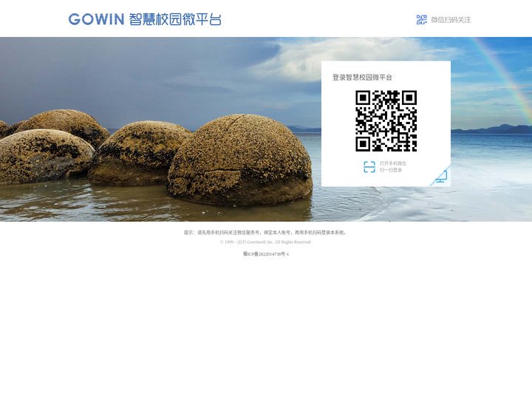Screen dimensions: 532x399
Task: Click the Gowinsoft Inc. copyright line
Action: tap(265, 242)
